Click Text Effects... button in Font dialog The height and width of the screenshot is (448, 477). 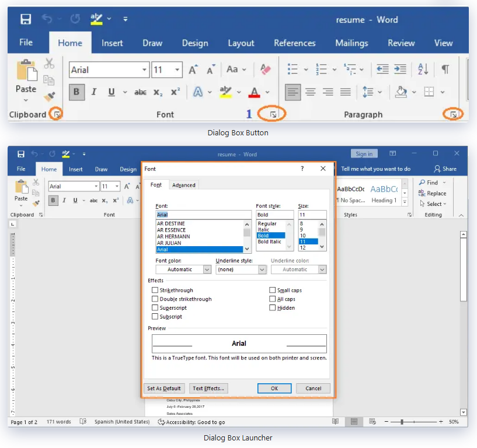pos(208,388)
